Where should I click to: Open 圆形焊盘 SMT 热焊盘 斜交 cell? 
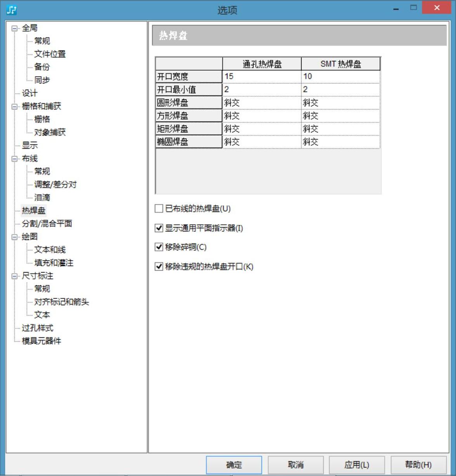[341, 103]
